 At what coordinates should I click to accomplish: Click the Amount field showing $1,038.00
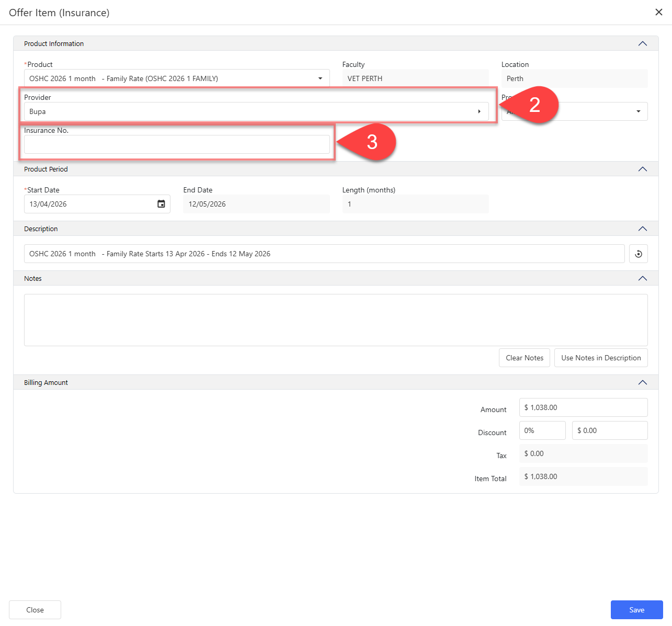click(583, 407)
